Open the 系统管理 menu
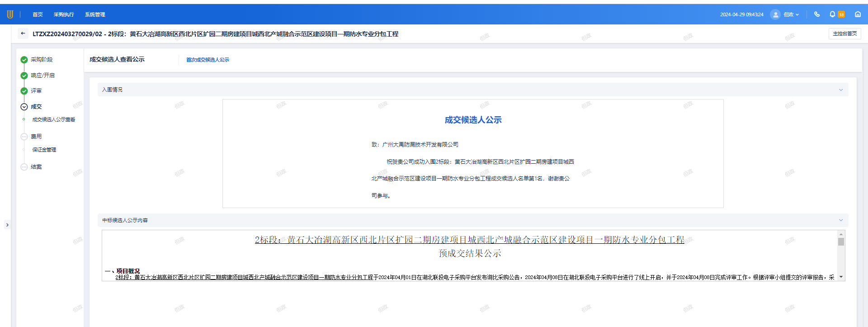This screenshot has height=327, width=868. (95, 14)
